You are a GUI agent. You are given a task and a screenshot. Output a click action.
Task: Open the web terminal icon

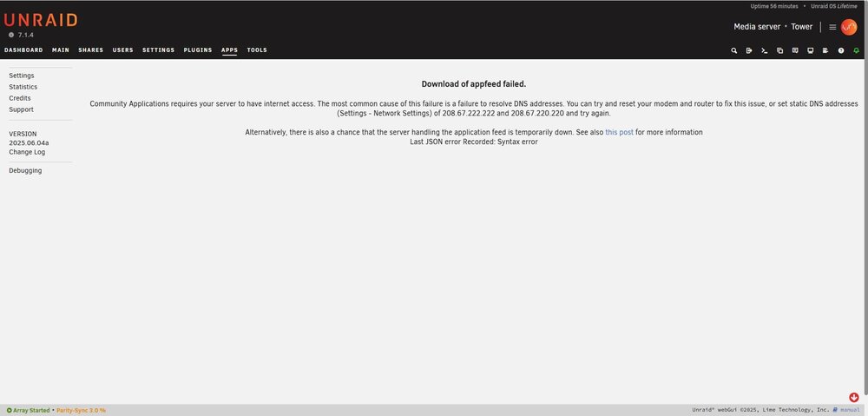765,50
